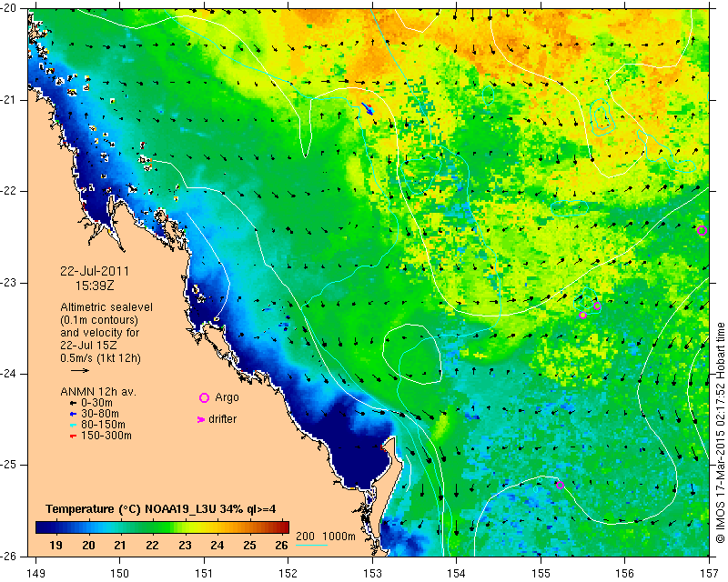Click the 'ANMN 12h av.' heading
Viewport: 728px width, 582px height.
98,392
